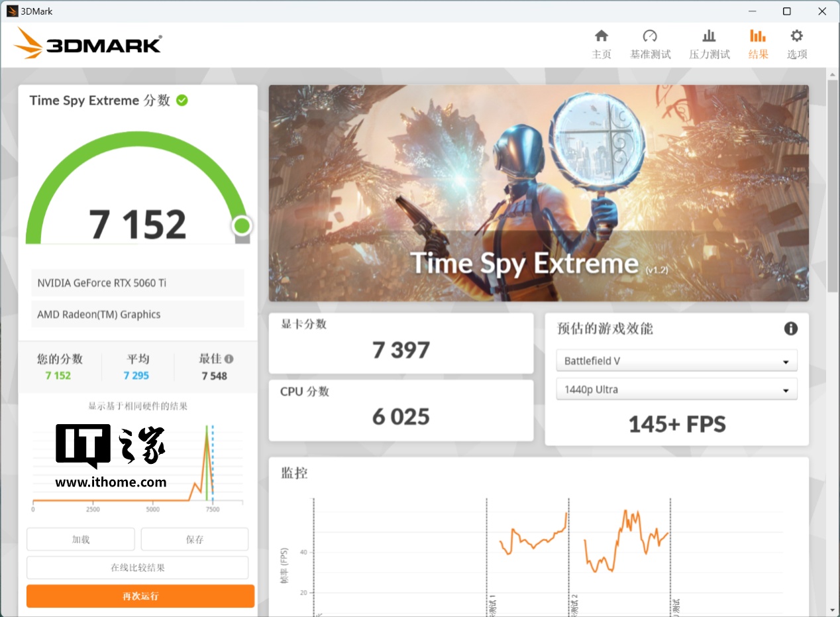The height and width of the screenshot is (617, 840).
Task: Click the Time Spy Extreme banner image
Action: point(538,193)
